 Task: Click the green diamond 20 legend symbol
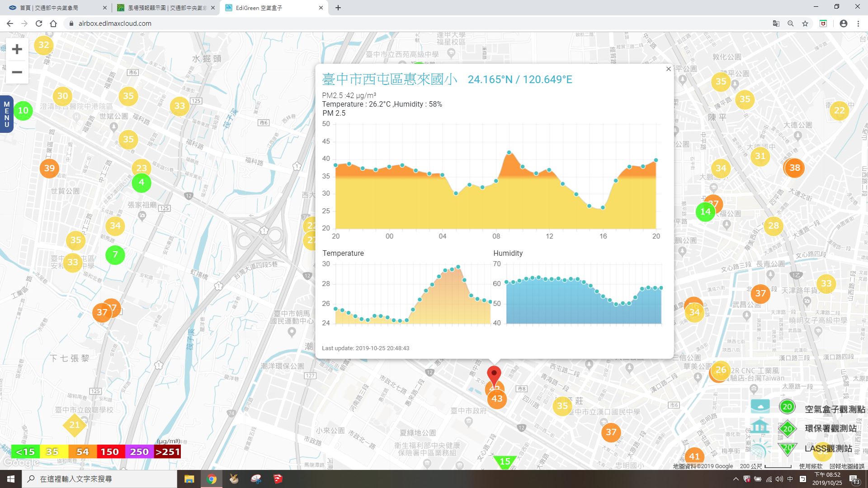[x=787, y=428]
